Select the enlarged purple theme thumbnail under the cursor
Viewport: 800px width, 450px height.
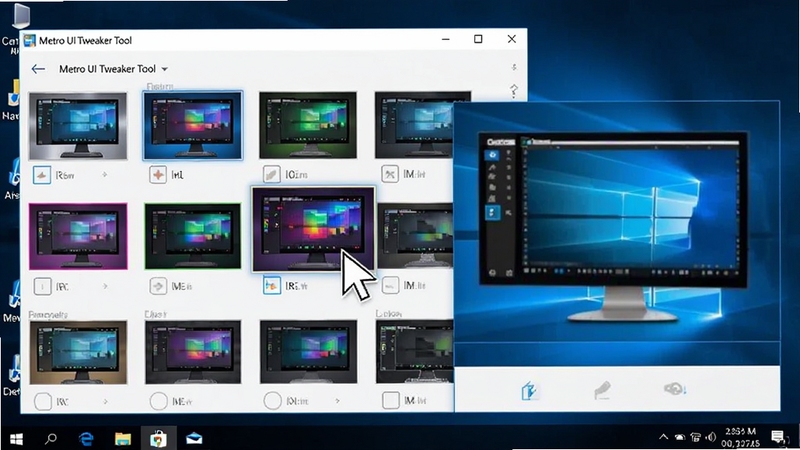[313, 229]
